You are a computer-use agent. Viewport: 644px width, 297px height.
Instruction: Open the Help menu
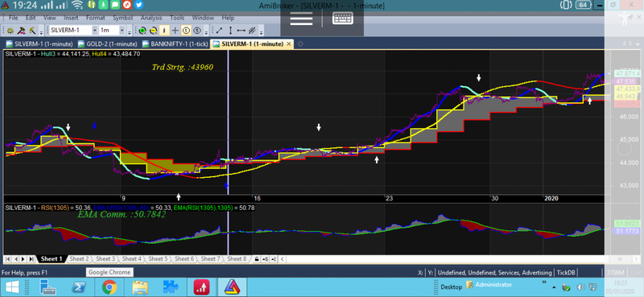(x=228, y=18)
